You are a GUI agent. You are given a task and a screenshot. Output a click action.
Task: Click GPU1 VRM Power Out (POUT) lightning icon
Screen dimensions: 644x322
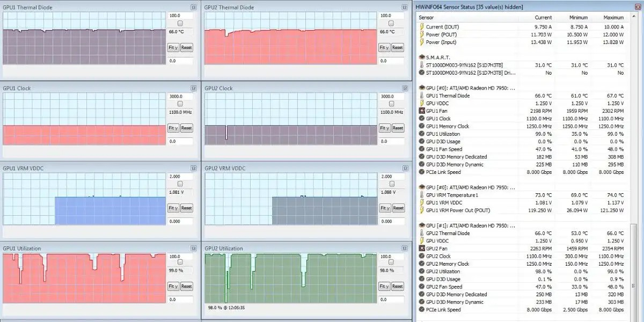pos(422,210)
